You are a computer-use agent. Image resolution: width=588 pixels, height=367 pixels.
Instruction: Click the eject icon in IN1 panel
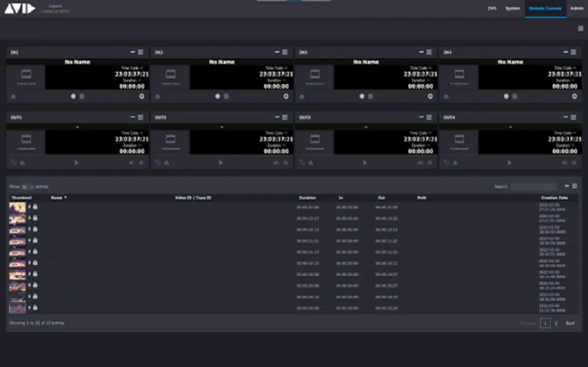point(14,97)
